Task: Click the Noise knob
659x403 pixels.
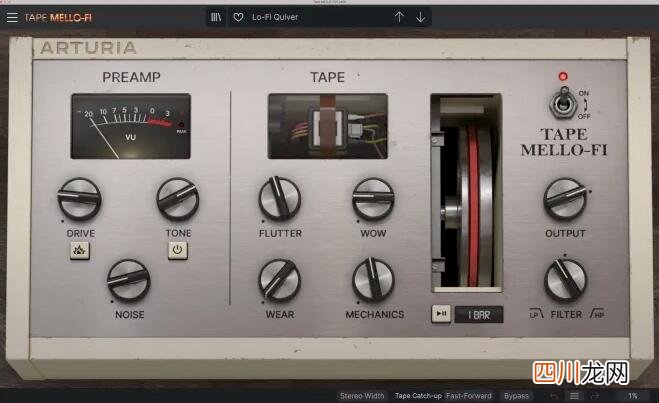Action: coord(129,281)
